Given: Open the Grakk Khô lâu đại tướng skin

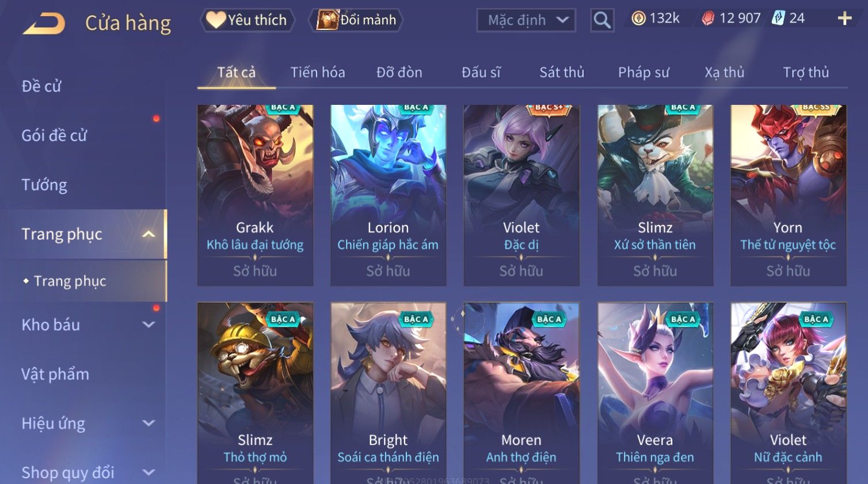Looking at the screenshot, I should point(255,195).
